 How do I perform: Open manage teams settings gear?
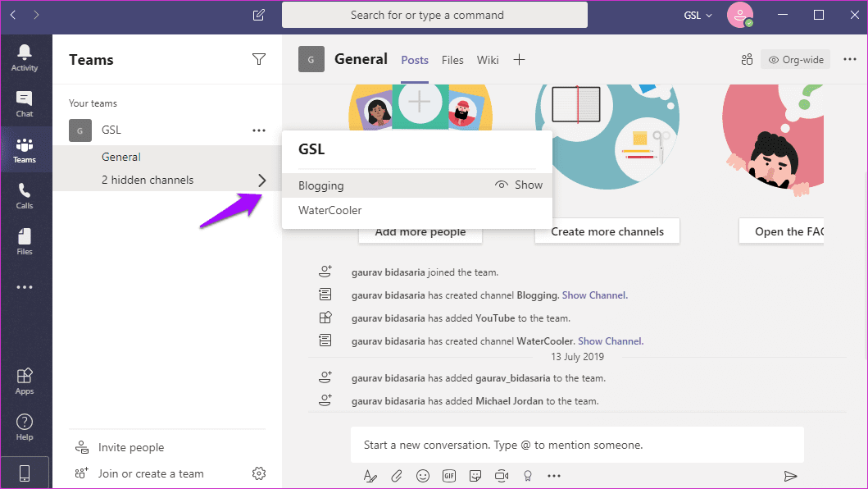pos(258,473)
